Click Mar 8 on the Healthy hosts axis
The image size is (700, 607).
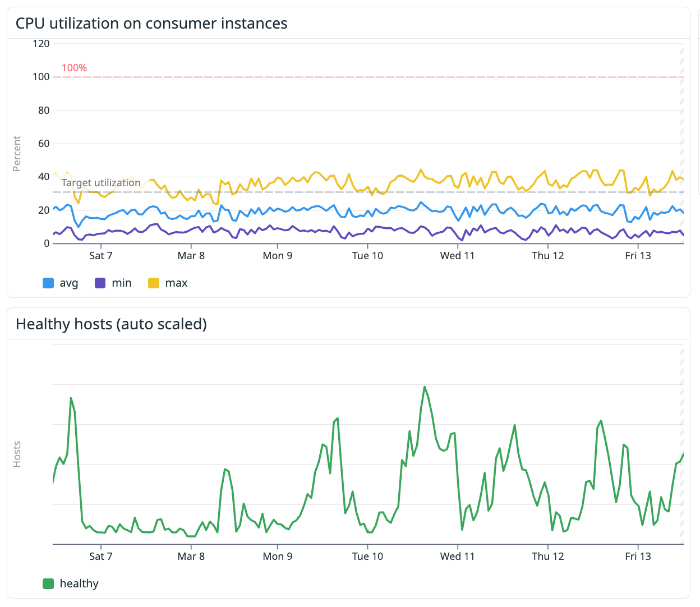(191, 557)
